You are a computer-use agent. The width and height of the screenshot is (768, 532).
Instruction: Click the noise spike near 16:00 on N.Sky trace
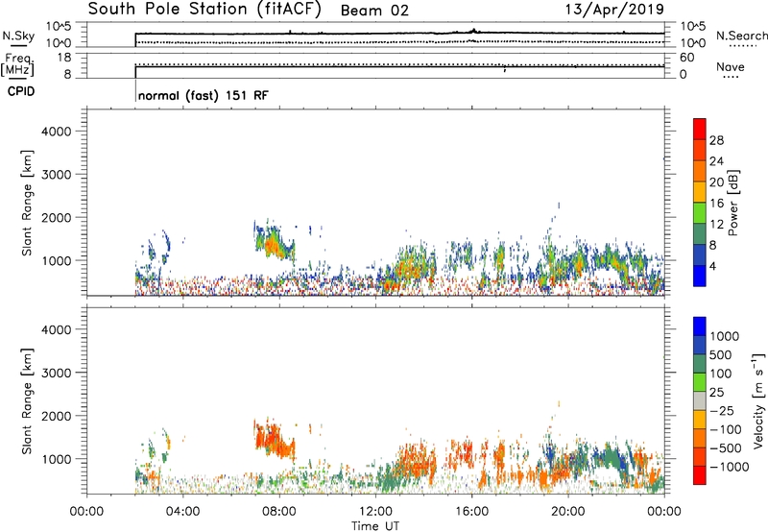pyautogui.click(x=473, y=31)
